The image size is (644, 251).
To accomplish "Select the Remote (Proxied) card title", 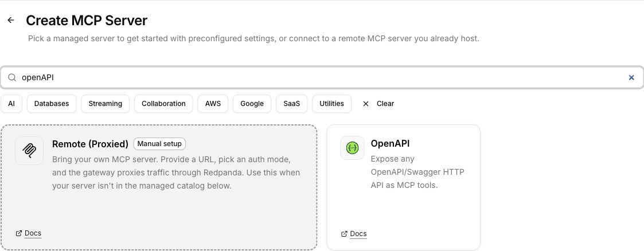I will click(x=91, y=144).
